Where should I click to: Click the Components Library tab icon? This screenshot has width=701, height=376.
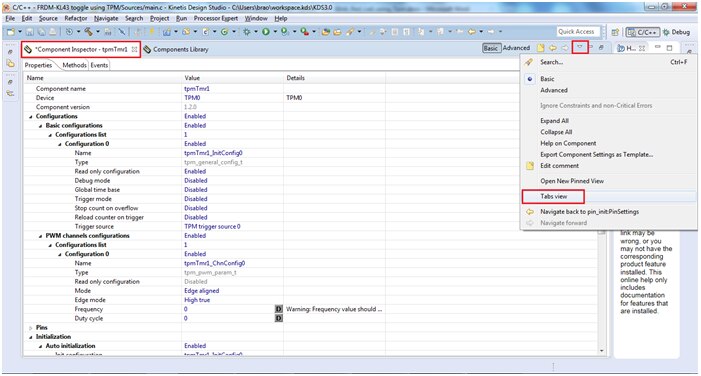click(x=147, y=49)
